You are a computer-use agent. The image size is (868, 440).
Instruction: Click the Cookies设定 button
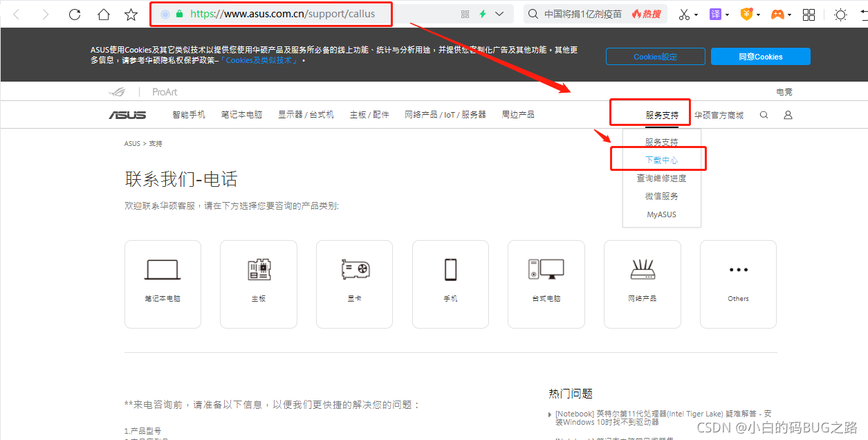[656, 57]
